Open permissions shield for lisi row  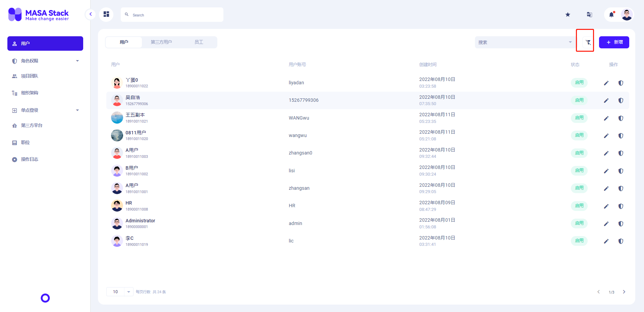[621, 171]
